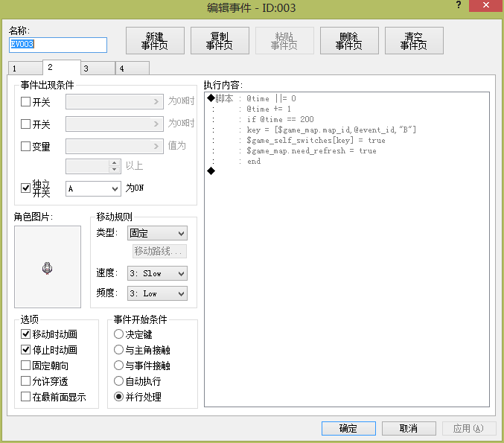Open the variable selector field

115,146
